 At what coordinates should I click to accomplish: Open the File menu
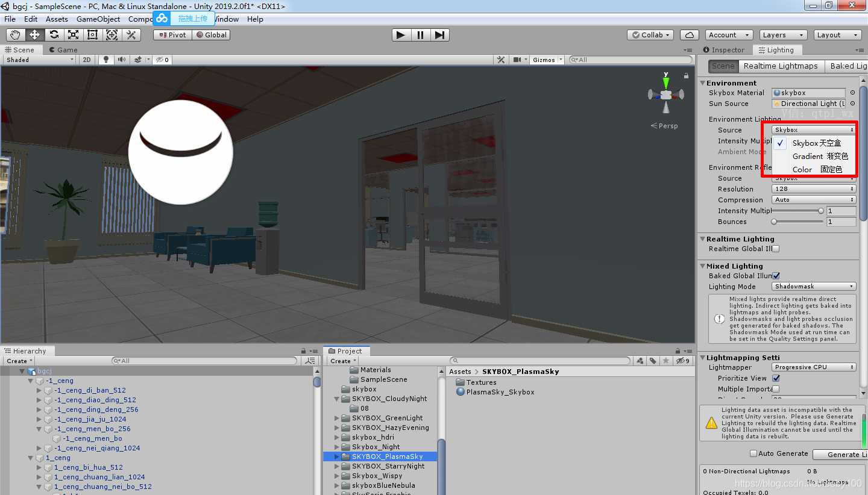pyautogui.click(x=10, y=19)
